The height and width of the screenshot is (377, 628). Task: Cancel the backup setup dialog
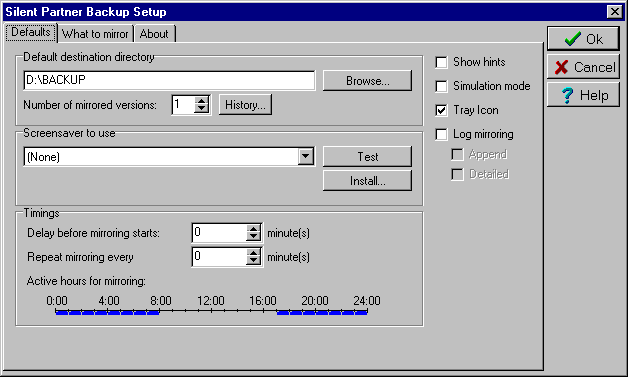click(x=583, y=67)
